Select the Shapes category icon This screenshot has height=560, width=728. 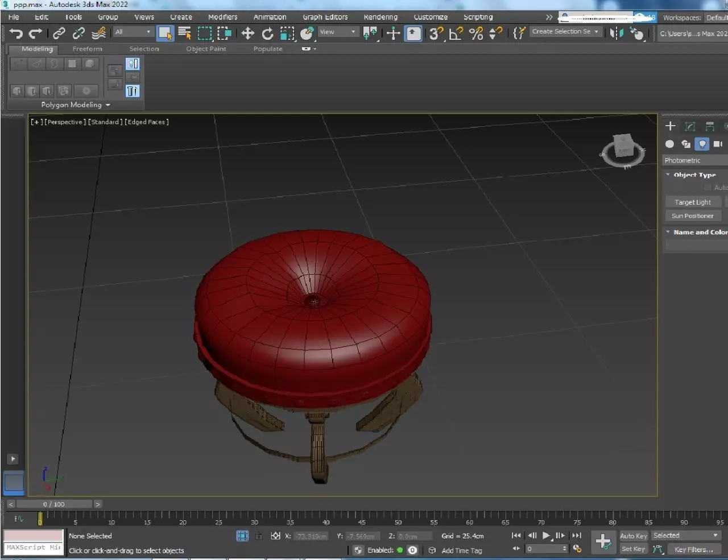pyautogui.click(x=686, y=144)
